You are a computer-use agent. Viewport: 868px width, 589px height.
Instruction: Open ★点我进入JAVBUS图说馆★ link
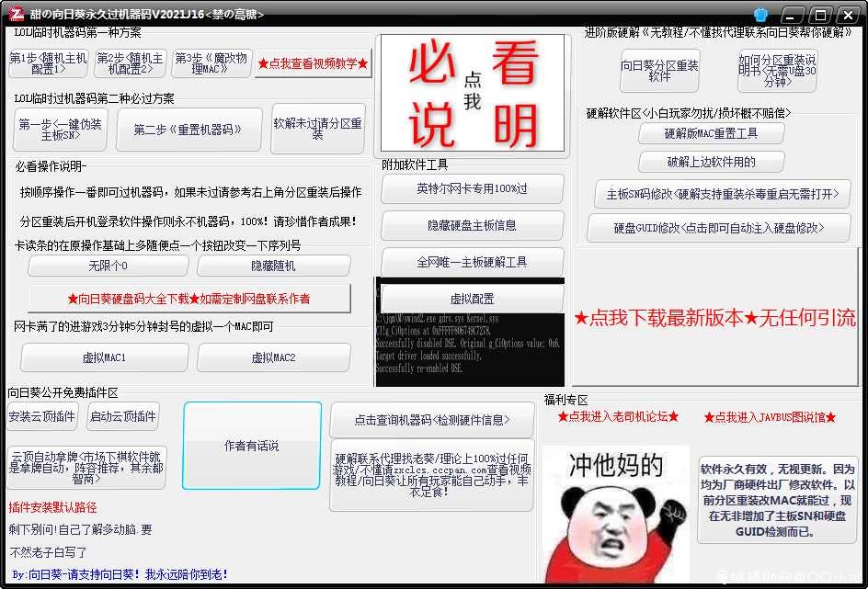(x=770, y=417)
